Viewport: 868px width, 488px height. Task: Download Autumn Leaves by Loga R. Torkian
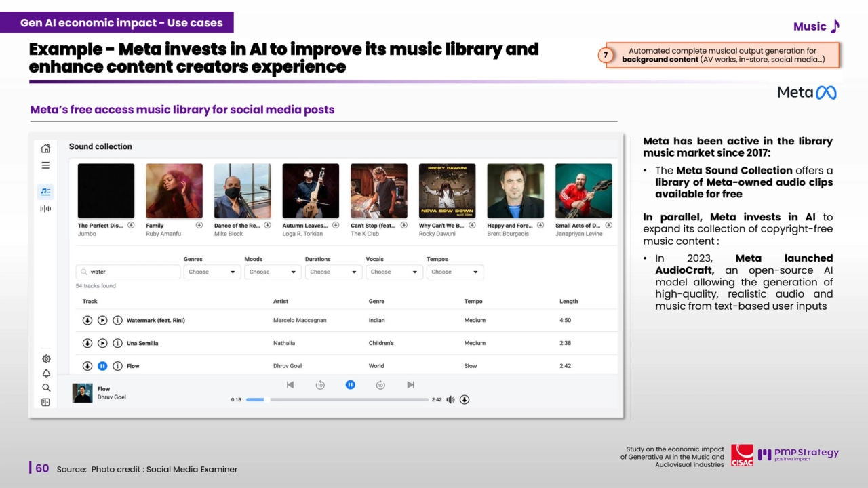336,225
